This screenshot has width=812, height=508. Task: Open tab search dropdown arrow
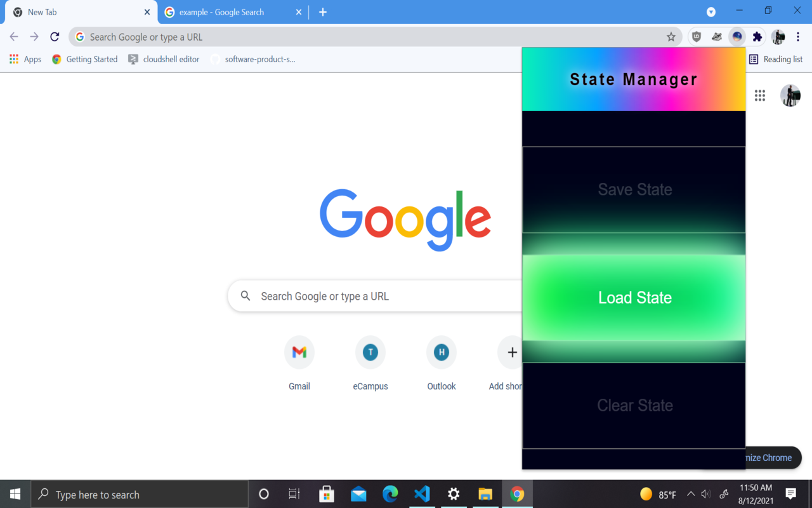coord(711,12)
